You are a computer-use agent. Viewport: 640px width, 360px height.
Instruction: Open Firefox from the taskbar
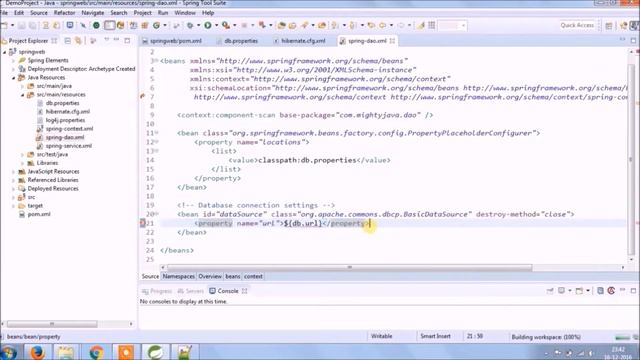click(37, 352)
